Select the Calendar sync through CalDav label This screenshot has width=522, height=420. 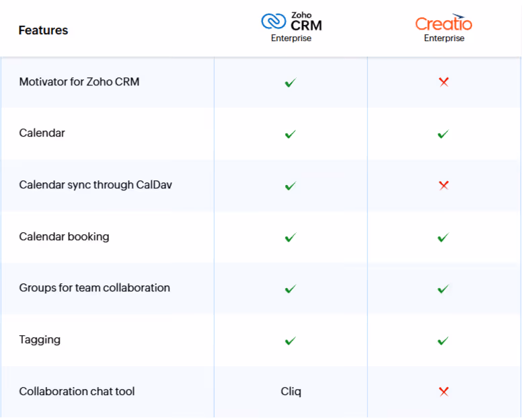pyautogui.click(x=96, y=185)
